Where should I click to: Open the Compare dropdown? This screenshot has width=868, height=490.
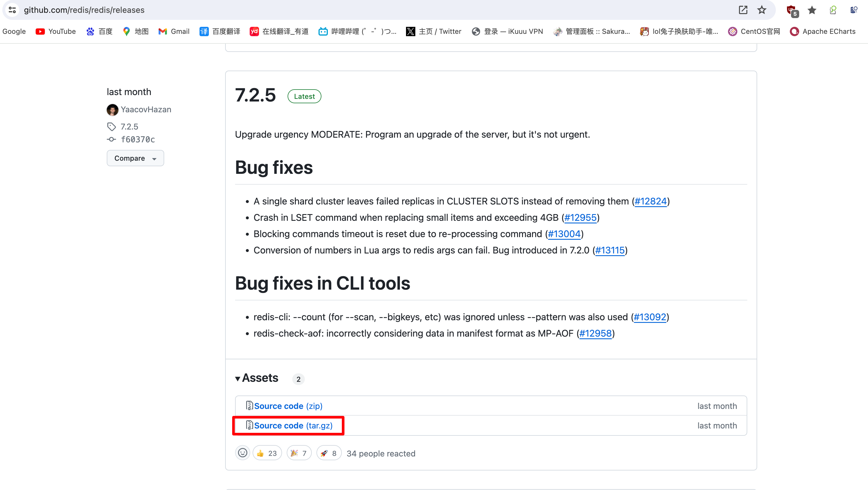[135, 158]
